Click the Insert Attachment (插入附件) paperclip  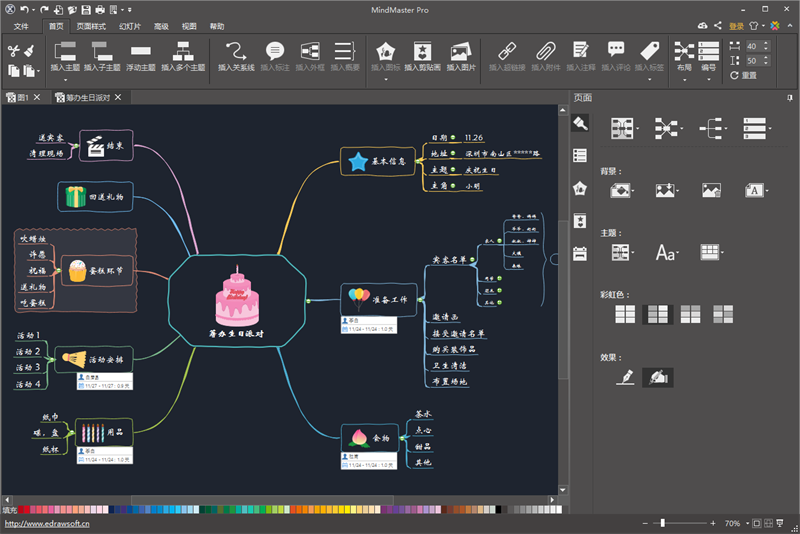[x=545, y=52]
